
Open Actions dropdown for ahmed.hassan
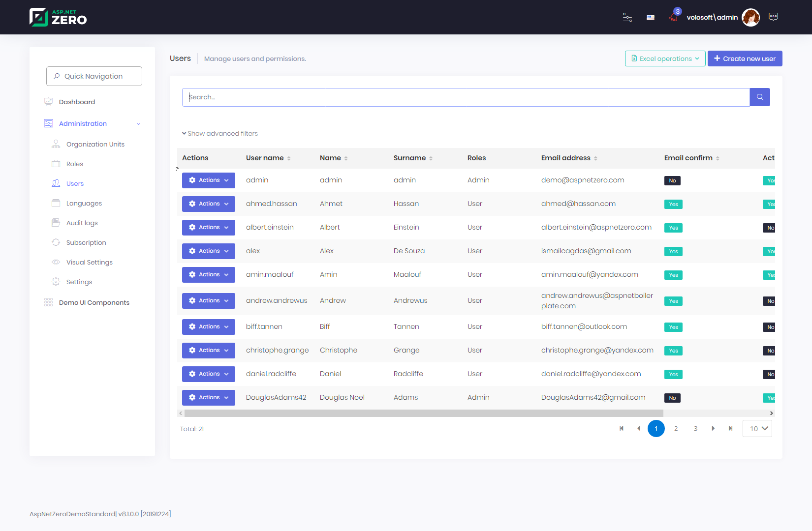click(x=209, y=204)
